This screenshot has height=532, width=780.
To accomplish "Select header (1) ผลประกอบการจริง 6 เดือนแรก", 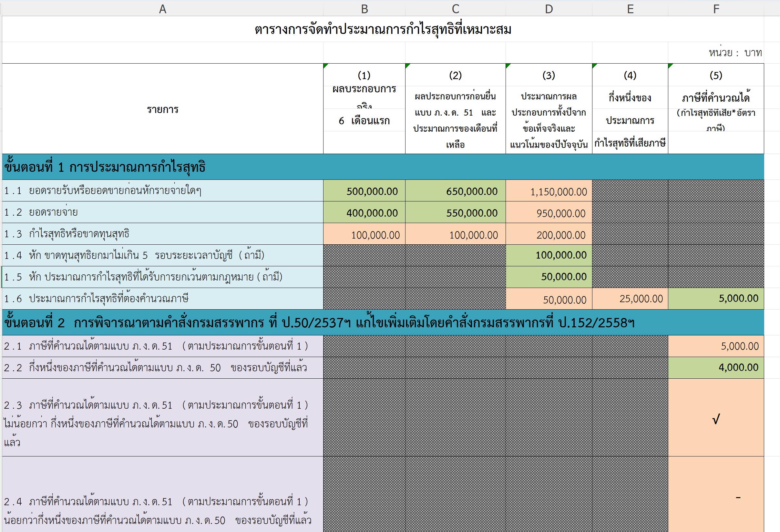I will pos(364,109).
